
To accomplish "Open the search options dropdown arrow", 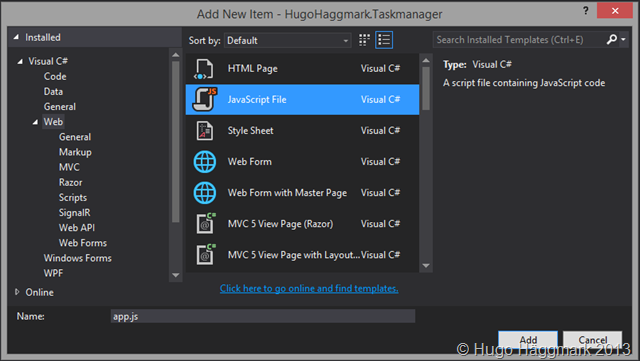I will (x=623, y=40).
